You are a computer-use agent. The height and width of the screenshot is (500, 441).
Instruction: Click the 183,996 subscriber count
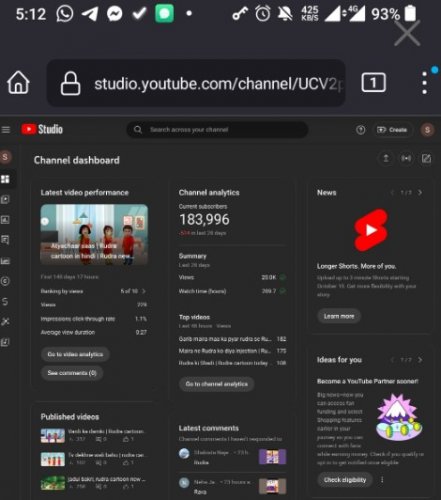pos(204,219)
